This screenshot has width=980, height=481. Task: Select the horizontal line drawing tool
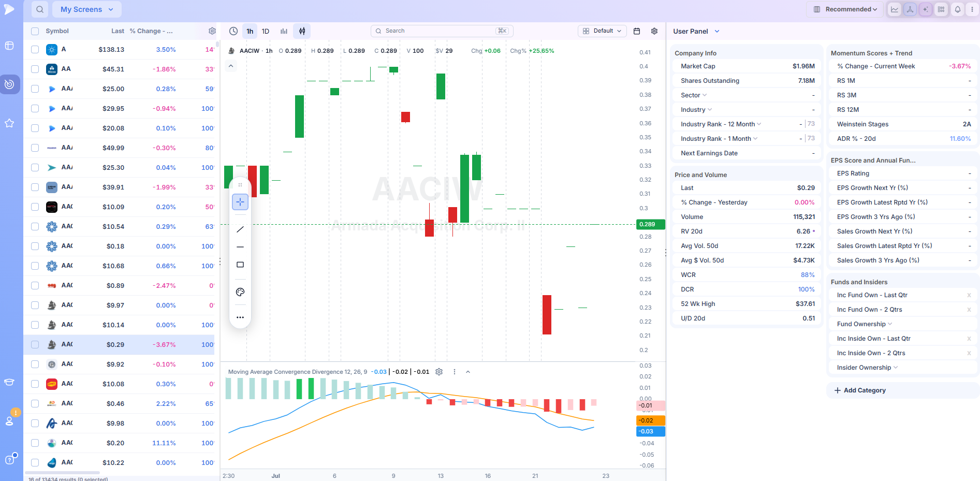(x=240, y=247)
